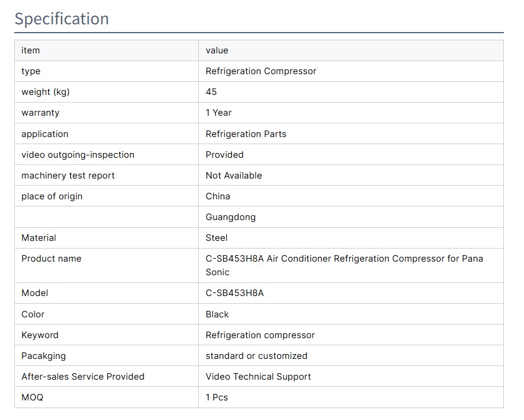This screenshot has height=420, width=524.
Task: Click the 'item' column header
Action: [x=31, y=50]
